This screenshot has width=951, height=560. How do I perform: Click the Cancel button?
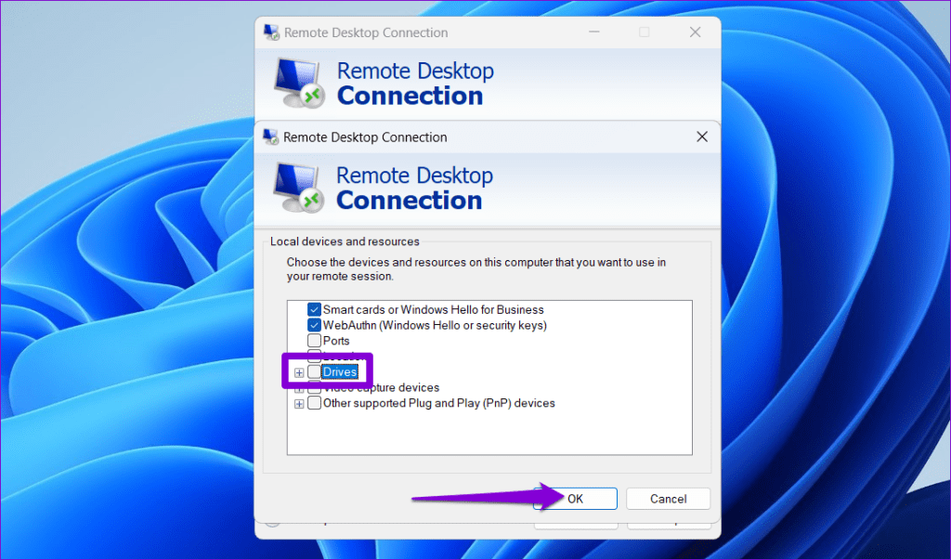point(668,498)
